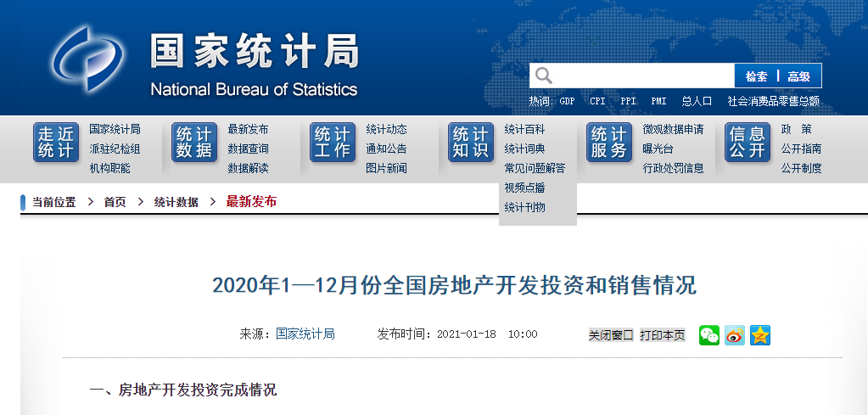Share article to QQ Zone star icon
The width and height of the screenshot is (868, 415).
[760, 334]
